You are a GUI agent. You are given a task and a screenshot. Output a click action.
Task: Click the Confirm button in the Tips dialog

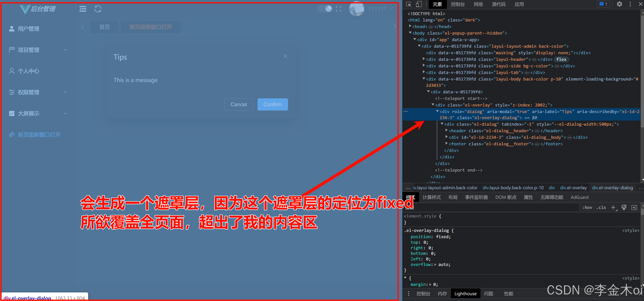[272, 104]
